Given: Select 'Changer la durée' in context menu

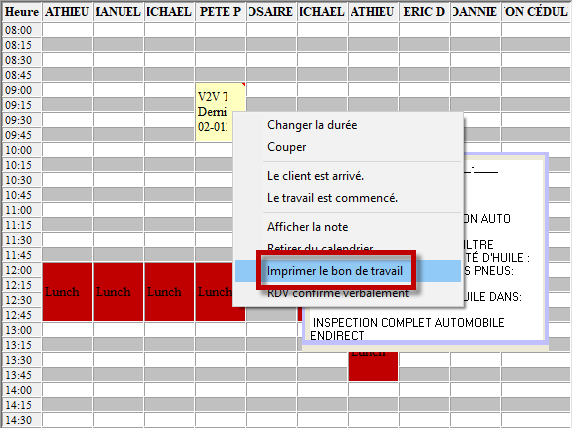Looking at the screenshot, I should click(312, 125).
